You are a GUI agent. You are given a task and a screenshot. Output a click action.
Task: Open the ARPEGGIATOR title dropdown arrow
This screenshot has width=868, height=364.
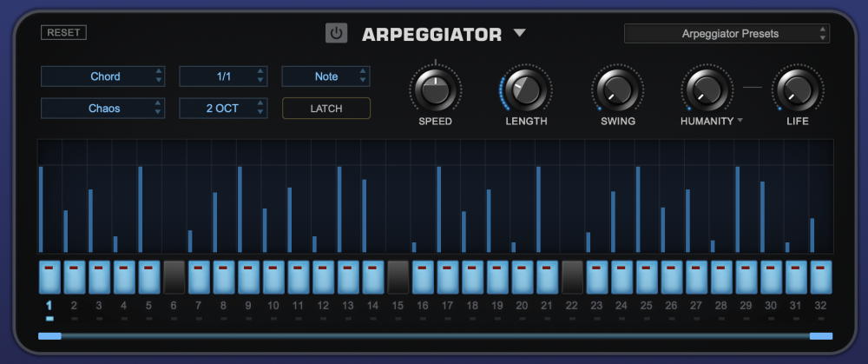(x=519, y=33)
